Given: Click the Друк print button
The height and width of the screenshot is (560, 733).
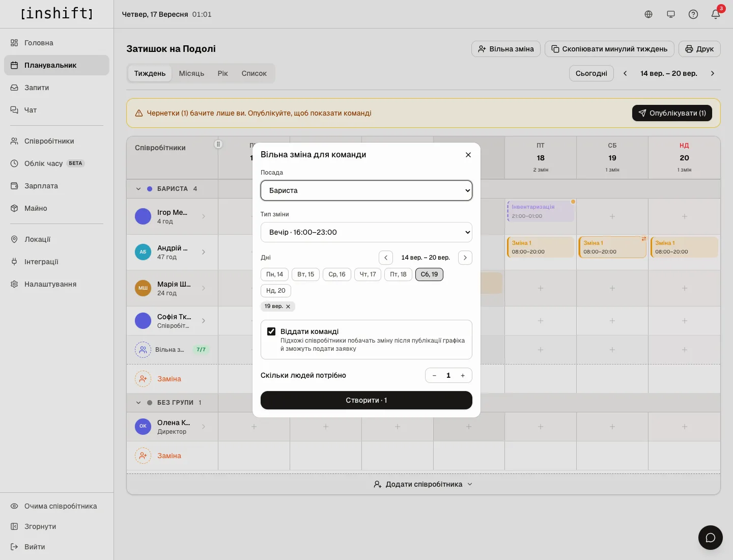Looking at the screenshot, I should [699, 49].
